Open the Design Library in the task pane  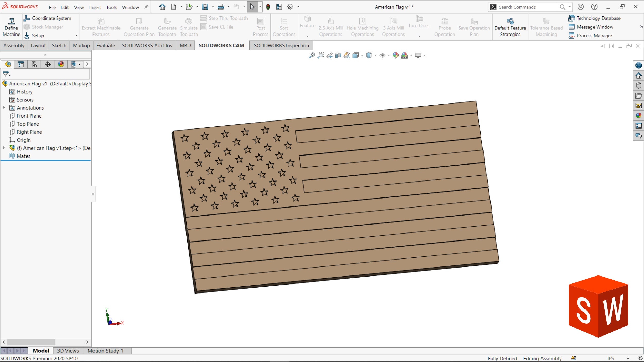[639, 85]
